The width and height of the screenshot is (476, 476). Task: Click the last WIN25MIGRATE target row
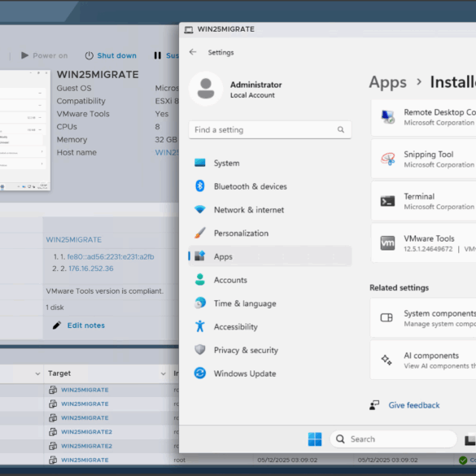point(85,460)
